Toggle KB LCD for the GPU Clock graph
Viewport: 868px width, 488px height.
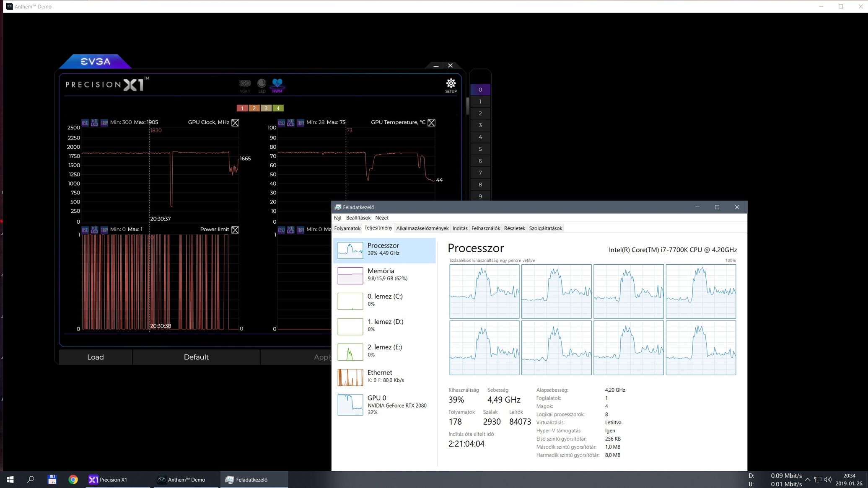tap(94, 123)
